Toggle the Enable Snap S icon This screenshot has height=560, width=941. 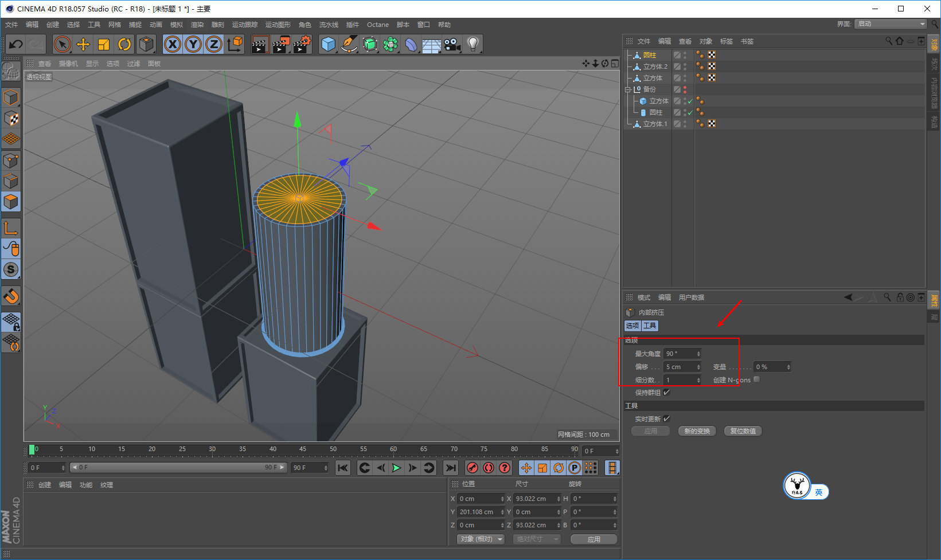11,269
